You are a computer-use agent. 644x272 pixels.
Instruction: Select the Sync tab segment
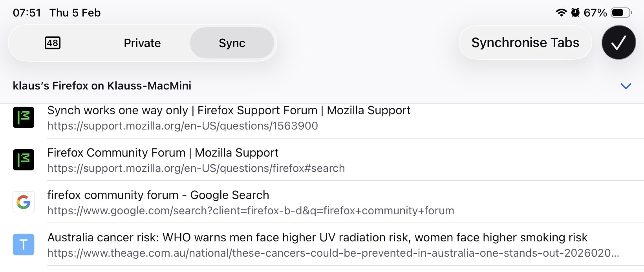pyautogui.click(x=232, y=43)
